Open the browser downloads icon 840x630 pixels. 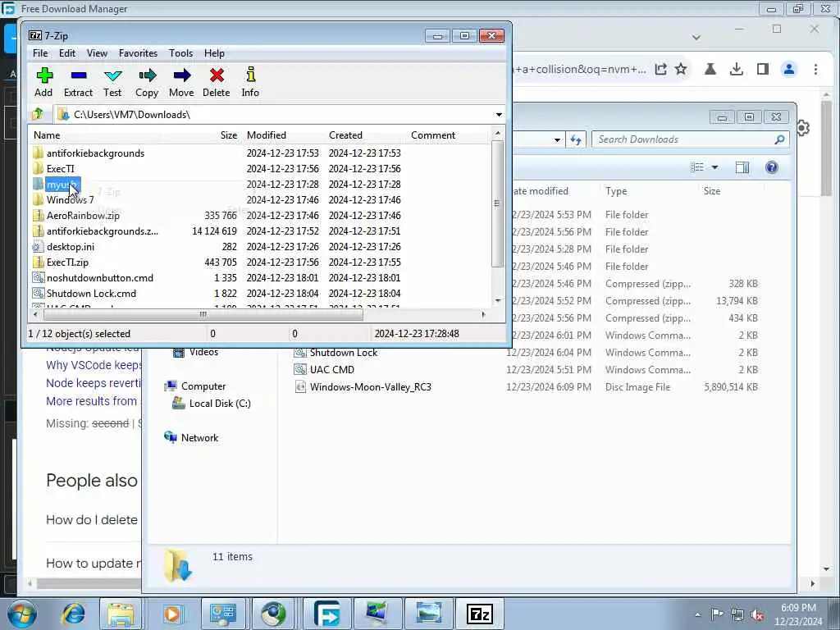pos(737,69)
